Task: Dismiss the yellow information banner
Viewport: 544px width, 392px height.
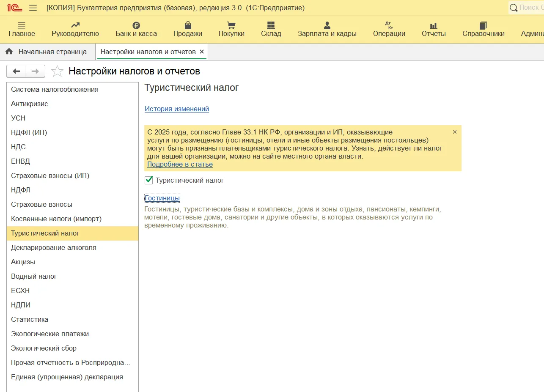Action: 455,132
